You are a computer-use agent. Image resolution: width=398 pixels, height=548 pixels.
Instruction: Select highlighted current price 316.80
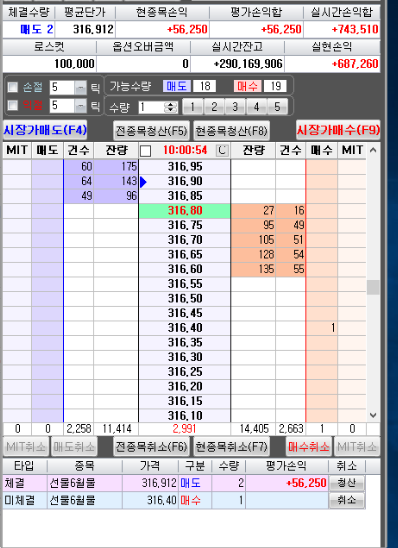click(184, 211)
